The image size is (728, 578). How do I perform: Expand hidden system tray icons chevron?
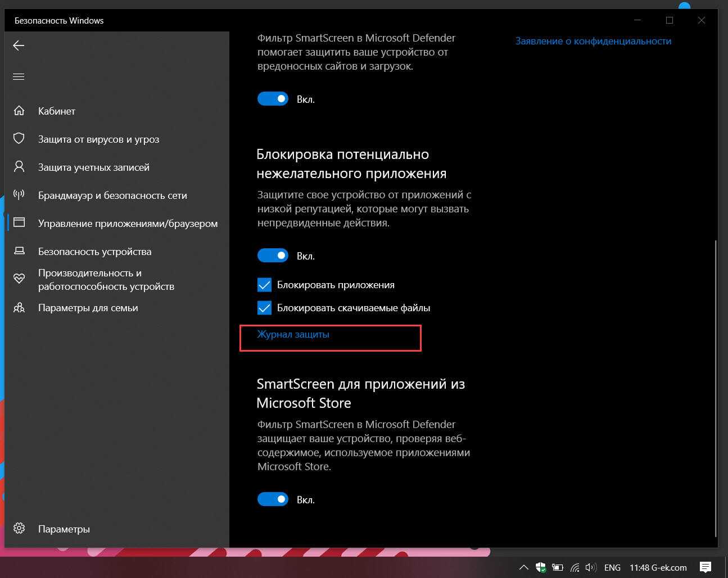pyautogui.click(x=523, y=567)
